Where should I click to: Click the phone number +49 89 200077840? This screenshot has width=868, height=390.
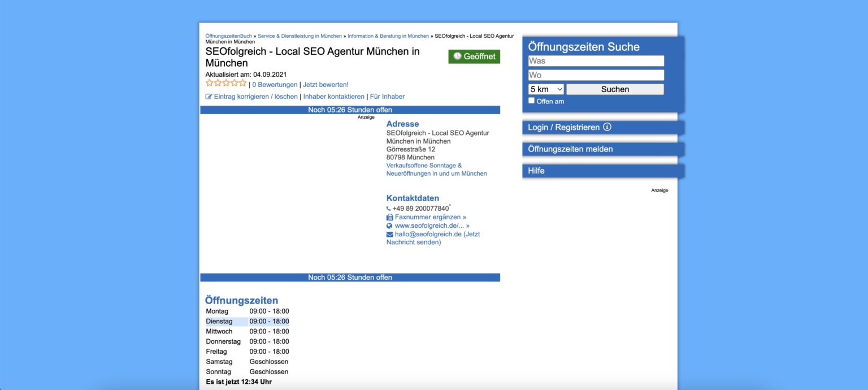tap(420, 209)
